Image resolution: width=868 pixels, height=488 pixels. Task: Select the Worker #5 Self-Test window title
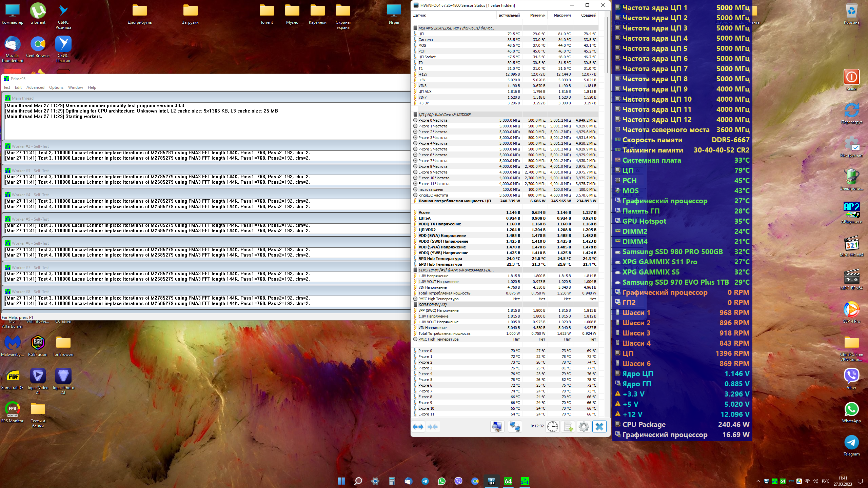(30, 219)
